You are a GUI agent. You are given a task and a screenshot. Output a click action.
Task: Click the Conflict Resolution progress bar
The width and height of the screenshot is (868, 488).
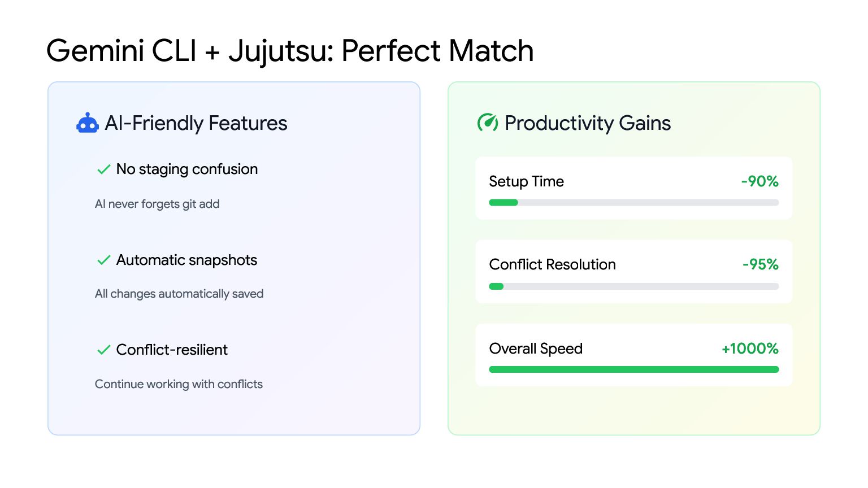[634, 286]
